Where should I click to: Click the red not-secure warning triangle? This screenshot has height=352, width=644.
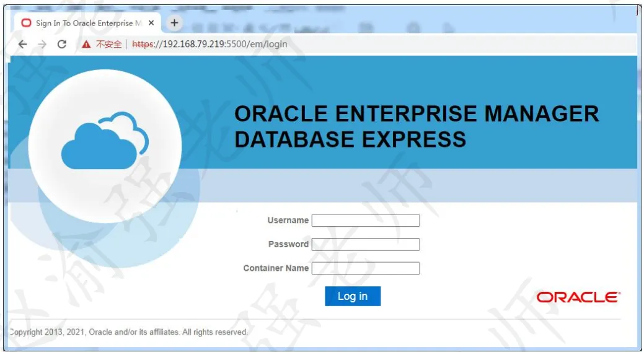86,45
